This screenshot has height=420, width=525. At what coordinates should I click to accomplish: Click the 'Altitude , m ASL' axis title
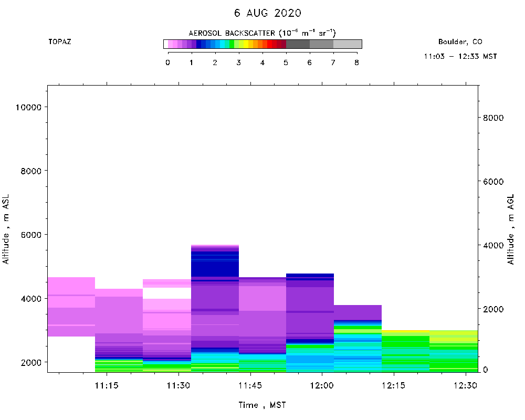[6, 229]
